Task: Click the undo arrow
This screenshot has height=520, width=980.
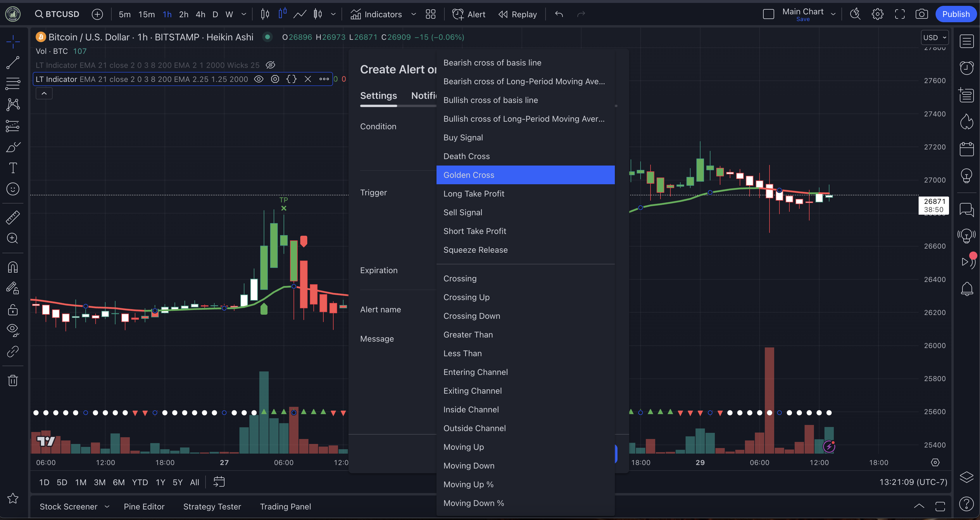Action: coord(559,14)
